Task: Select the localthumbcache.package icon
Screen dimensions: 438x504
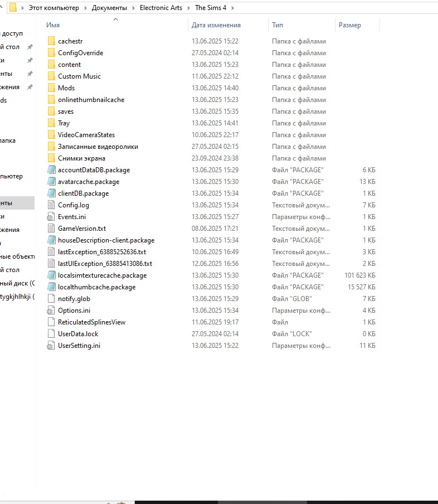Action: point(51,287)
